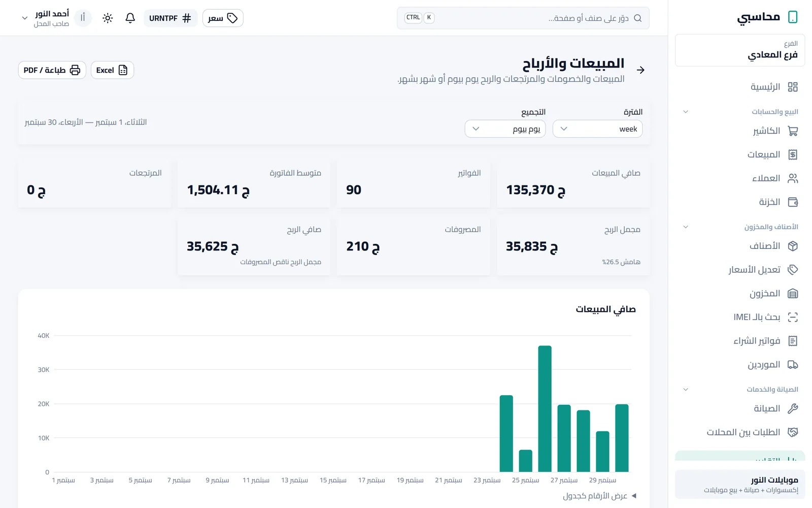Open العملاء people icon
Viewport: 812px width, 508px height.
[793, 178]
